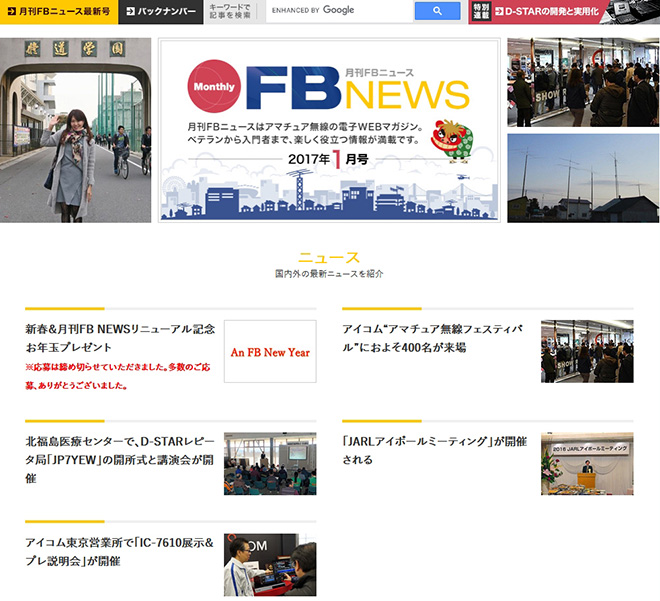Screen dimensions: 660x601
Task: Open 新春&月刊FB NEWSリニューアル記念 article
Action: pos(120,338)
